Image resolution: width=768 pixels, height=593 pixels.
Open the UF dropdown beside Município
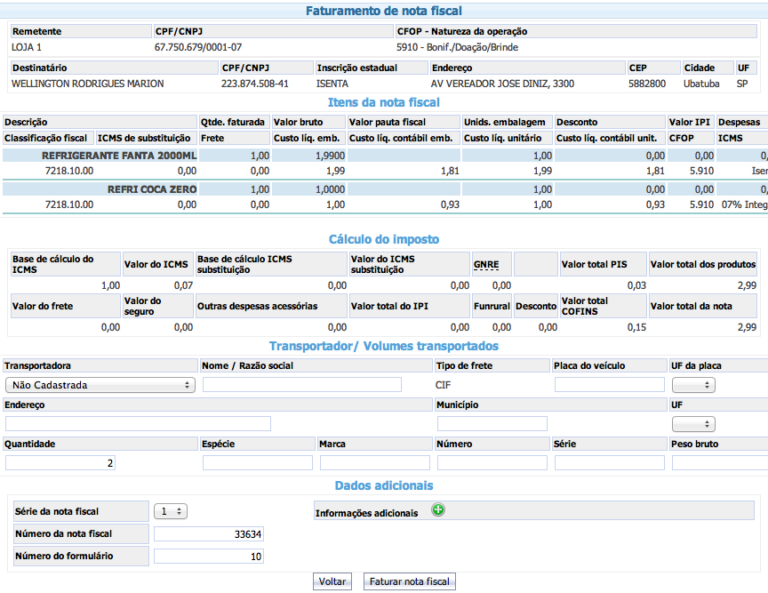pos(693,424)
